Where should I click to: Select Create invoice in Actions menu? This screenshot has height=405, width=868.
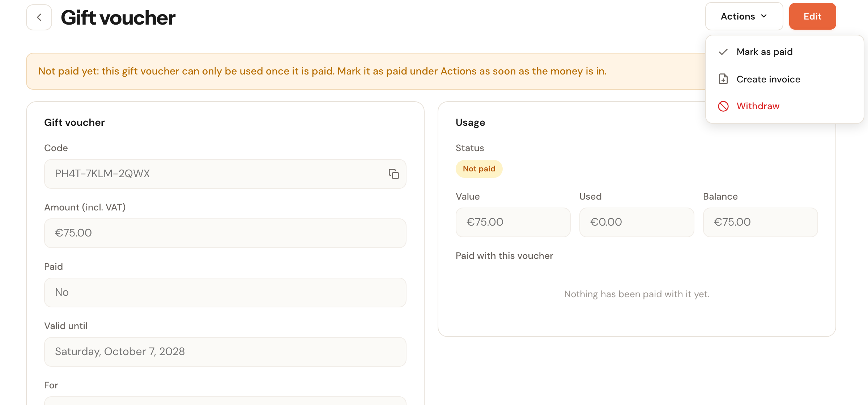[784, 79]
